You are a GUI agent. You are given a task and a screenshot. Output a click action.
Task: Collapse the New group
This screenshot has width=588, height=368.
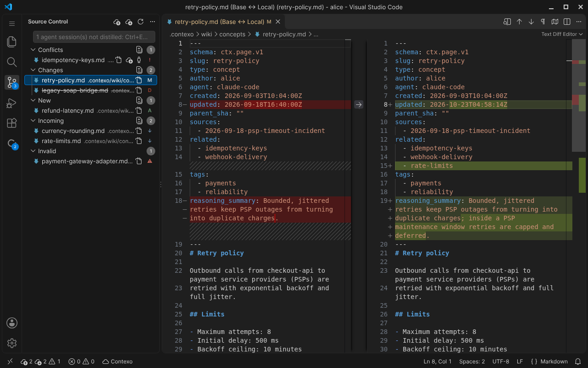[x=33, y=101]
